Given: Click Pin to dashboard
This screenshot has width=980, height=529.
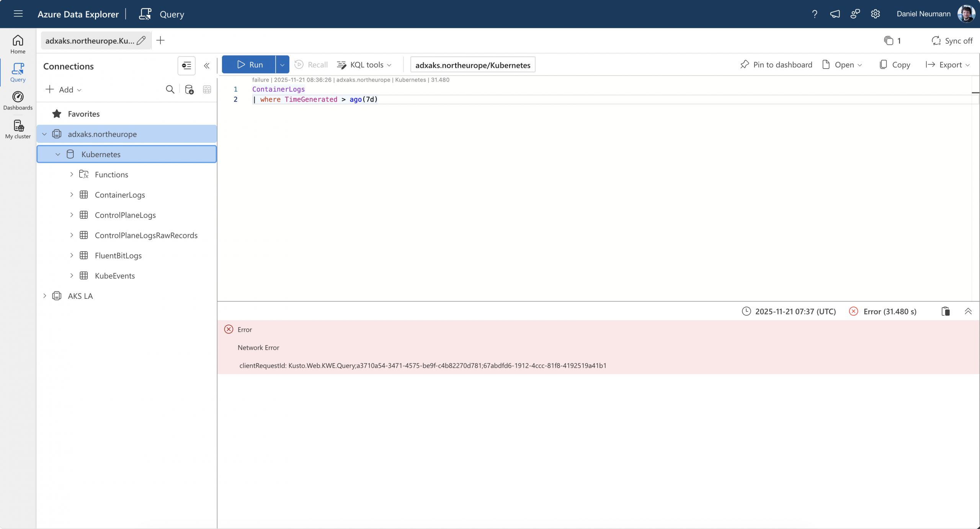Looking at the screenshot, I should [776, 65].
